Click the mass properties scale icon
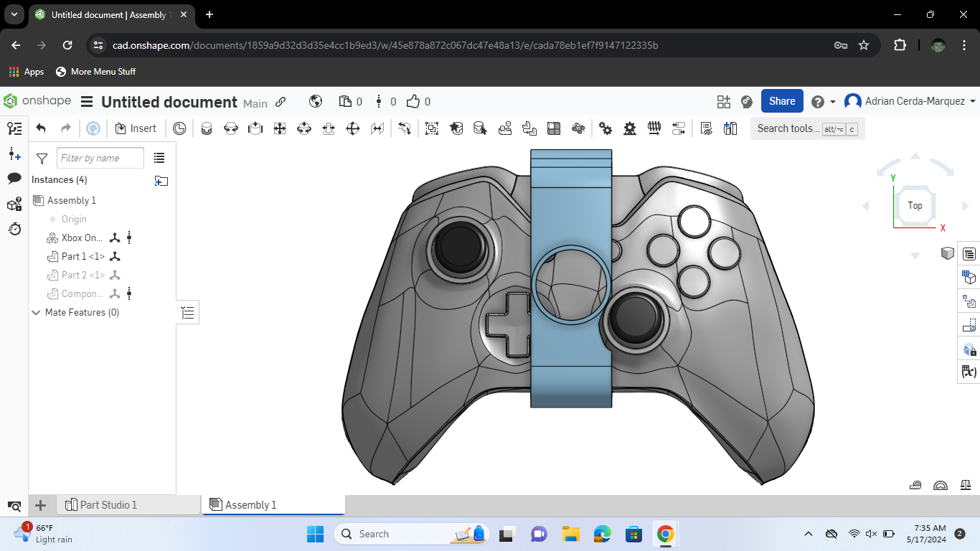980x551 pixels. (x=964, y=485)
